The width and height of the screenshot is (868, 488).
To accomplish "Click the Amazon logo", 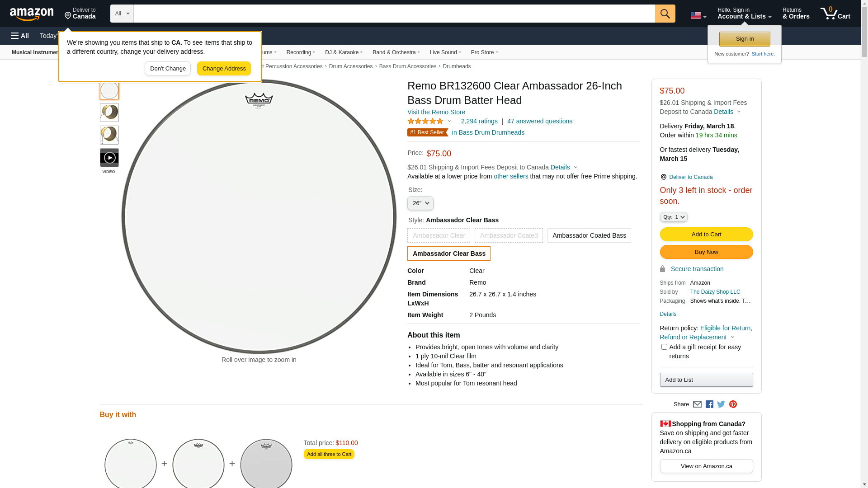I will 32,14.
